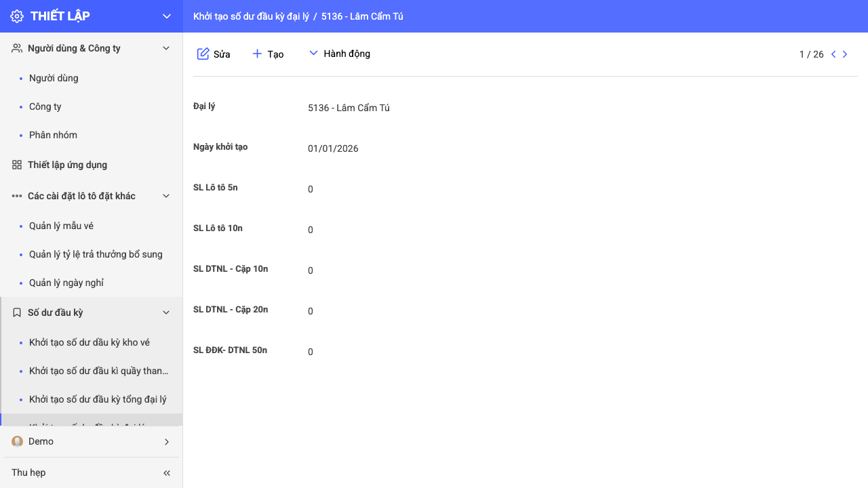Screen dimensions: 868x488
Task: Click the settings gear icon beside THIẾT LẬP
Action: [x=17, y=16]
